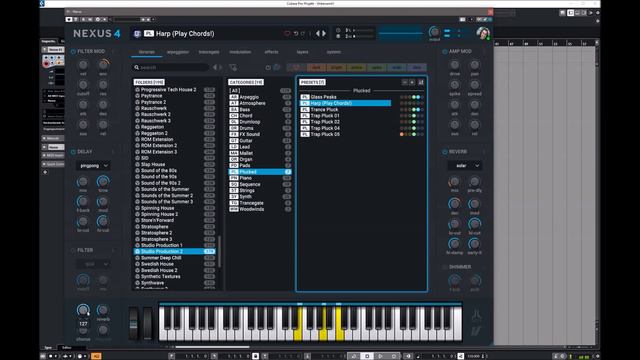The width and height of the screenshot is (640, 360).
Task: Click the previous preset arrow in header
Action: [318, 33]
